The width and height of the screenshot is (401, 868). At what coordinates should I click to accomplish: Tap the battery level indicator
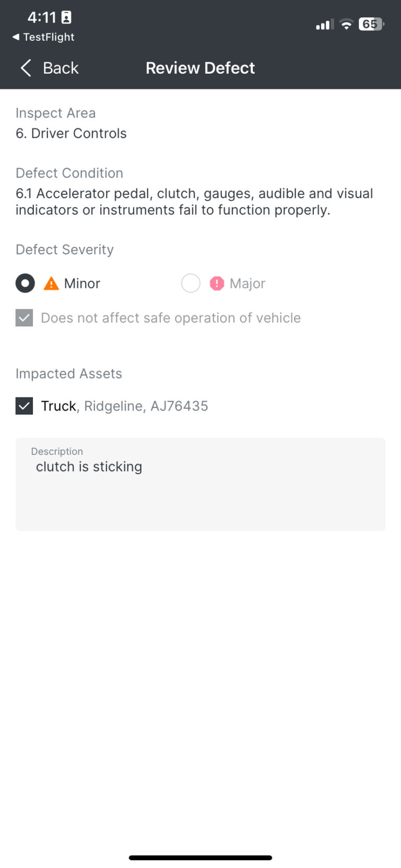tap(371, 24)
